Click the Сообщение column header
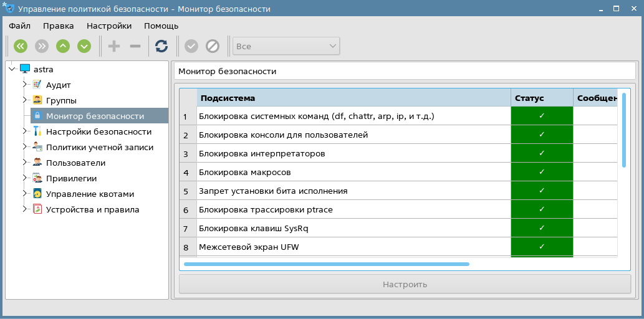 [595, 98]
